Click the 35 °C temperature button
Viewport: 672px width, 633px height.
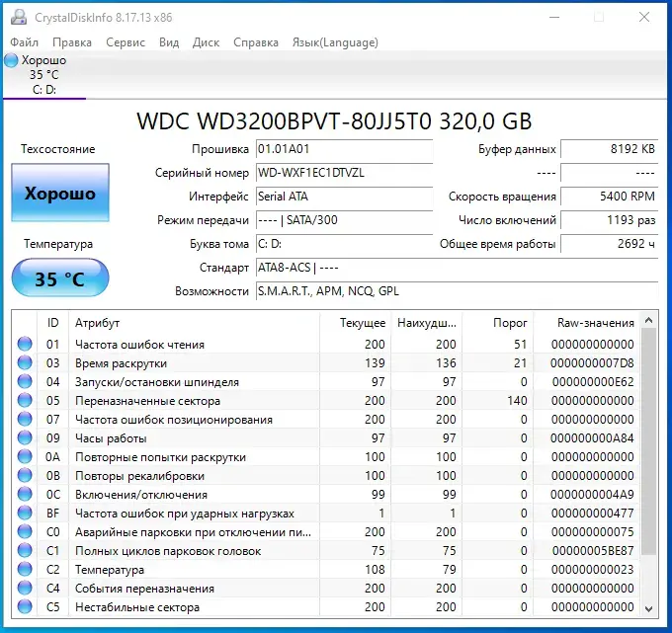60,278
